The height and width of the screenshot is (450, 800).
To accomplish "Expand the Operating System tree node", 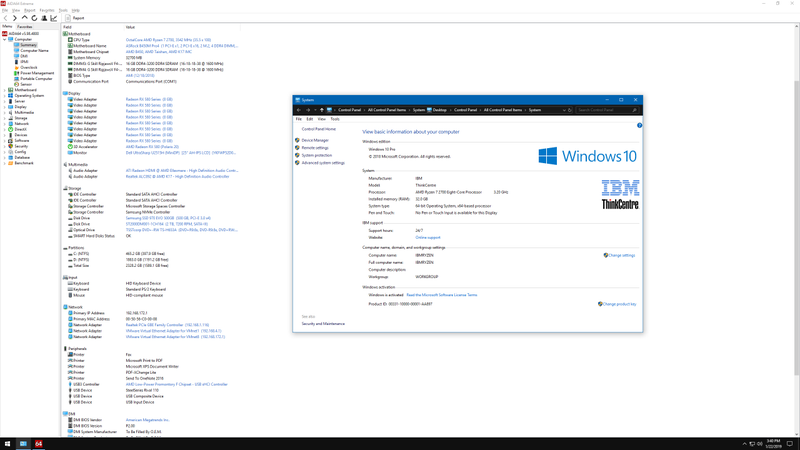I will tap(5, 95).
